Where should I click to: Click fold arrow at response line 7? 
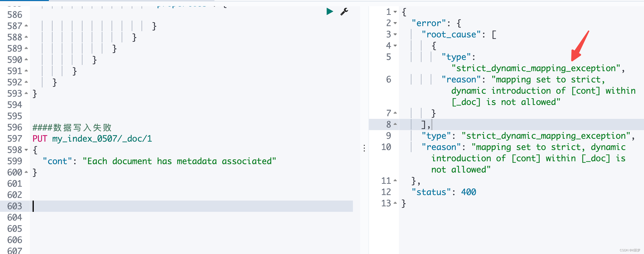point(395,113)
